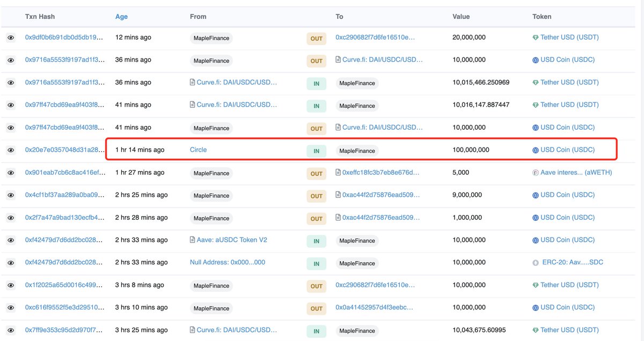The width and height of the screenshot is (644, 341).
Task: Click the OUT badge on the 5,000 aWETH row
Action: 317,174
